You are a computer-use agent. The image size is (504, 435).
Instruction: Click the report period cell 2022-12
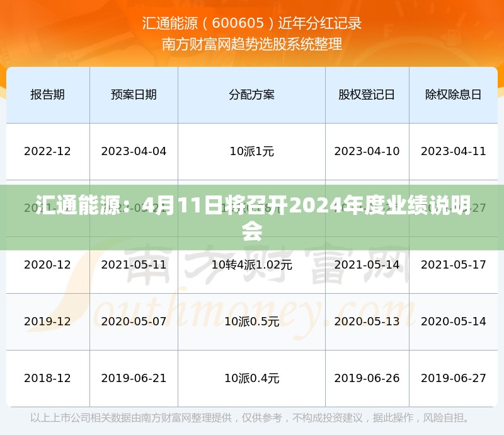point(48,151)
